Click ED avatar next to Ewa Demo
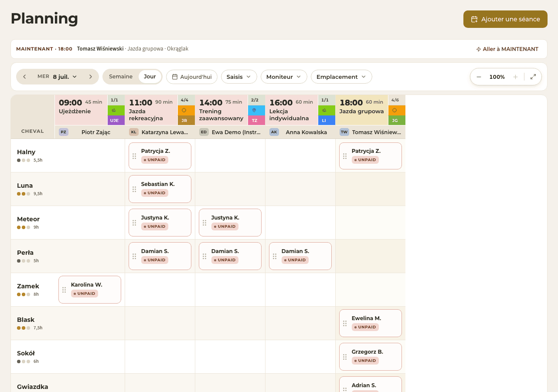Screen dimensions: 558x392 [204, 132]
